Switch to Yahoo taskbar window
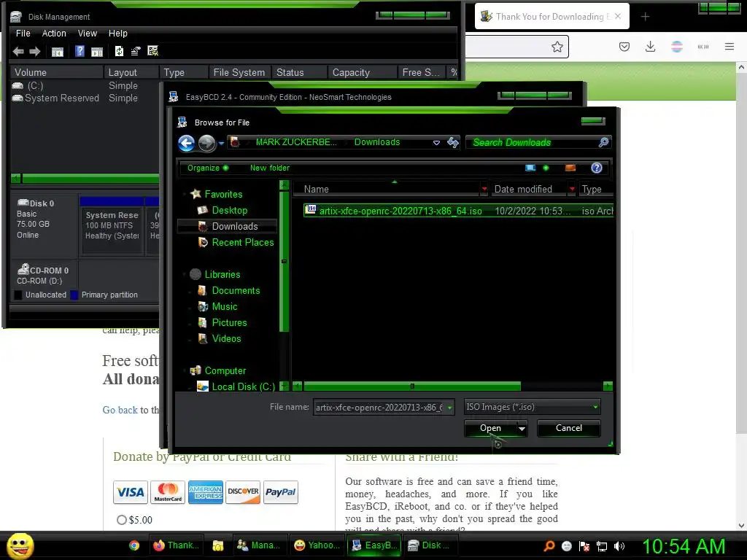Screen dimensions: 747x560 317,545
